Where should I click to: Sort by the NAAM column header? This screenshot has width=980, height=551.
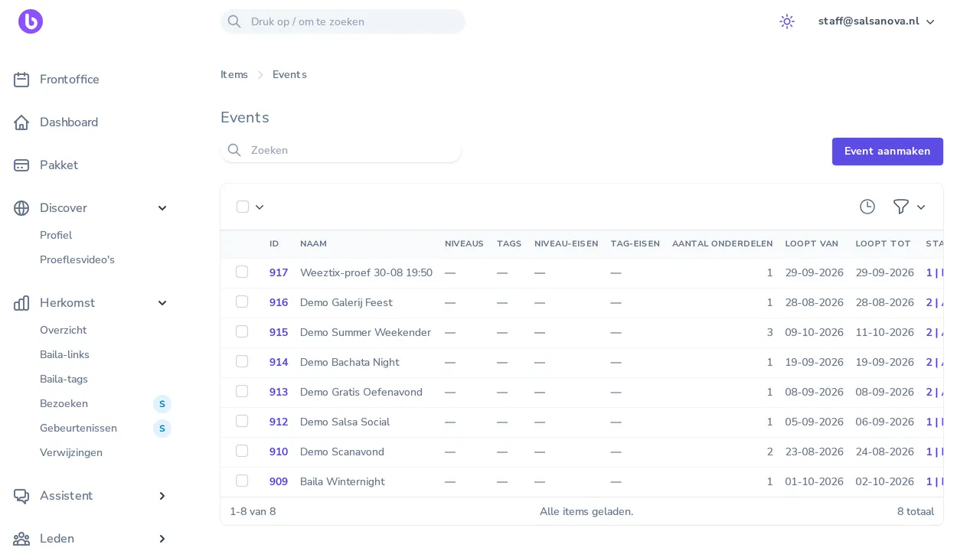pyautogui.click(x=313, y=244)
